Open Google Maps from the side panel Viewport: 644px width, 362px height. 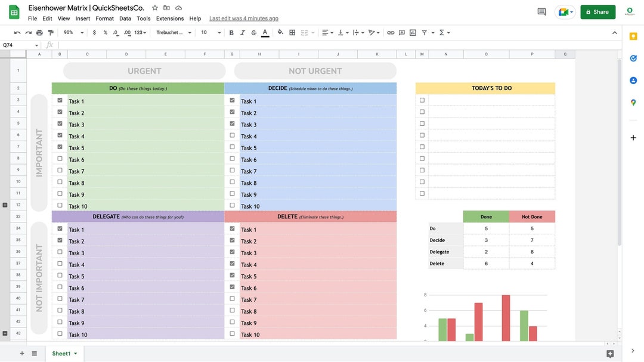(632, 100)
